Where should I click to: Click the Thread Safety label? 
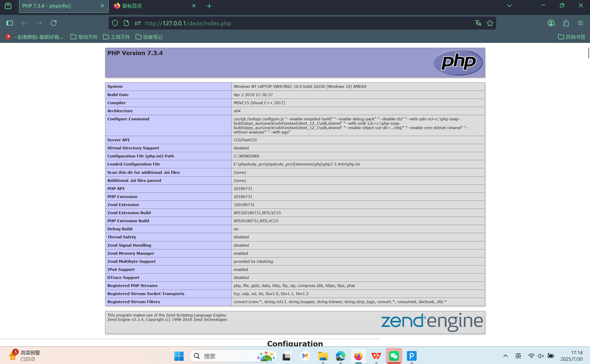click(122, 237)
